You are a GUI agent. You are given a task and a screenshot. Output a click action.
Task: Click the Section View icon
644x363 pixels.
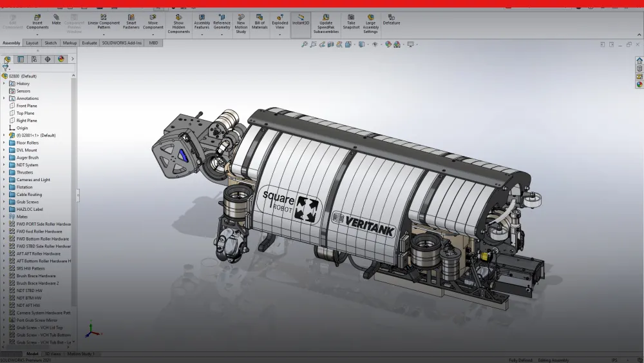[x=330, y=44]
